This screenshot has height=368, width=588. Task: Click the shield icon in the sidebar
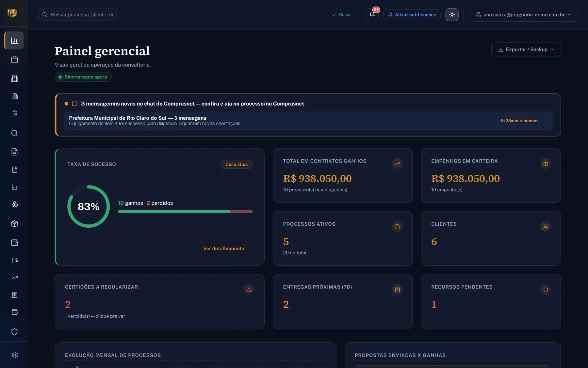click(14, 332)
